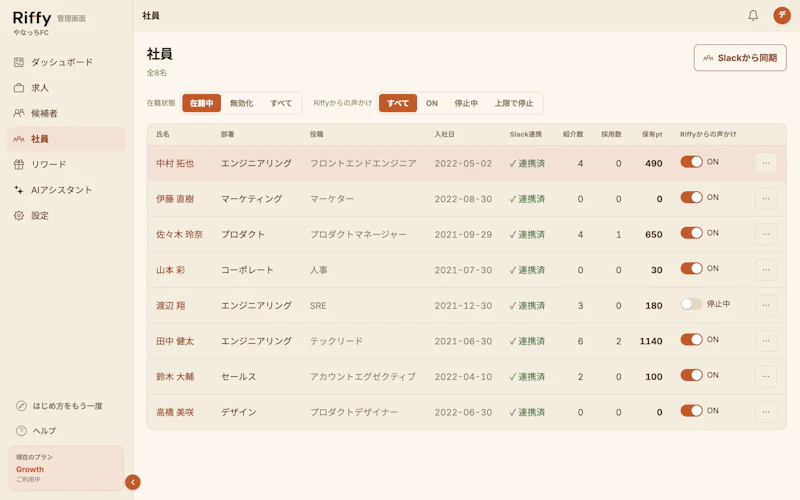Click the 設定 gear icon
The height and width of the screenshot is (500, 800).
[x=19, y=215]
